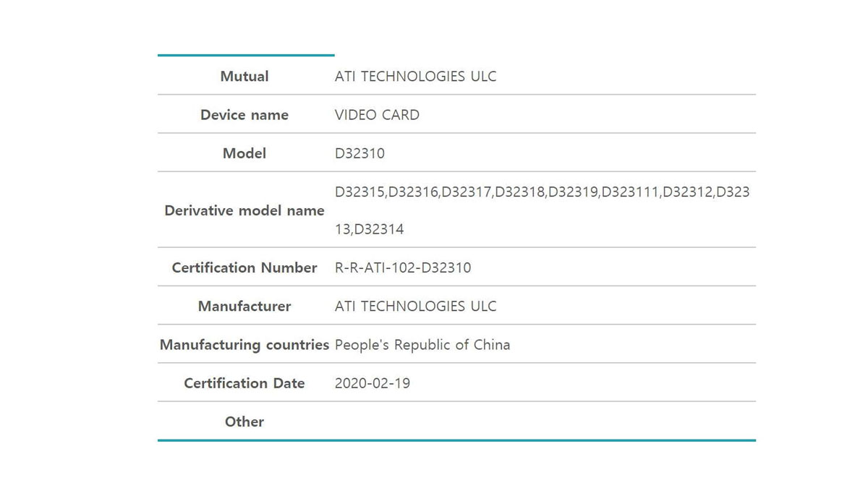Select ATI TECHNOLOGIES ULC in the Mutual row
Image resolution: width=868 pixels, height=488 pixels.
coord(415,77)
